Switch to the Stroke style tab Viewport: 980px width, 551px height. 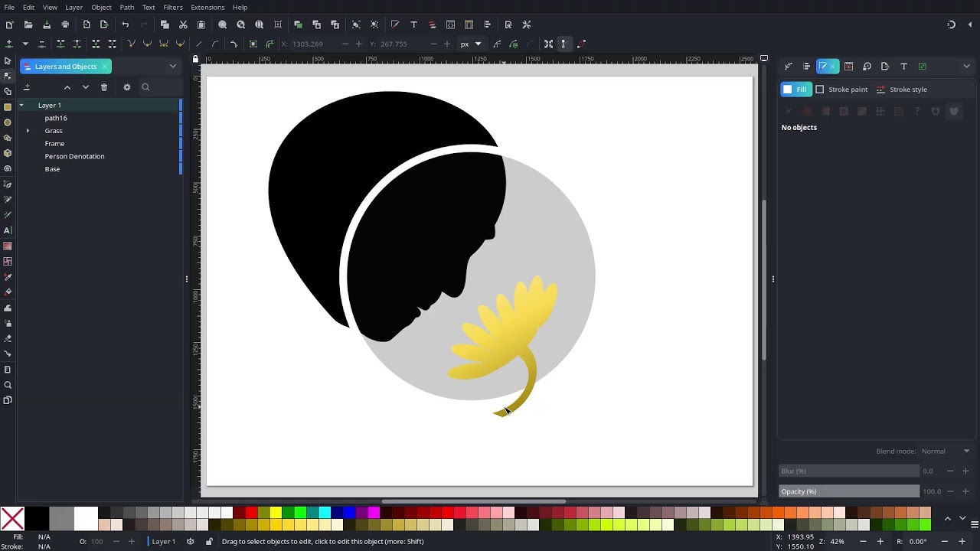[x=902, y=90]
